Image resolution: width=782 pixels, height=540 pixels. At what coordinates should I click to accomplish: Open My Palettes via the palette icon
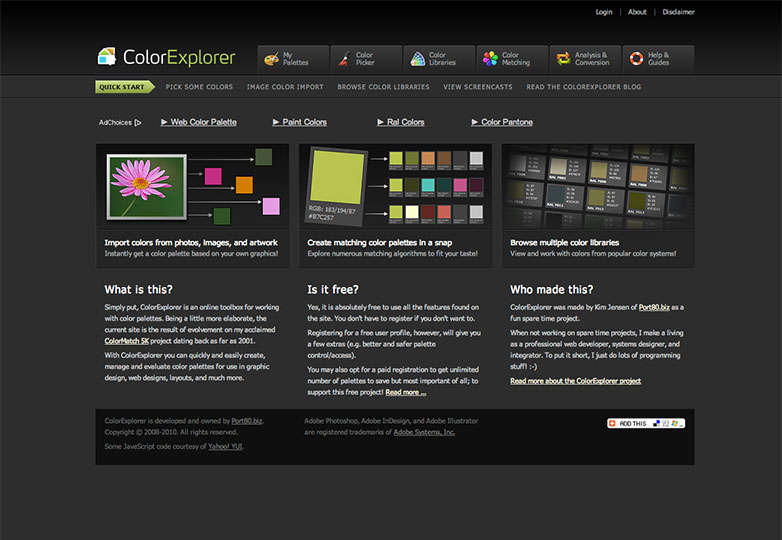[271, 59]
